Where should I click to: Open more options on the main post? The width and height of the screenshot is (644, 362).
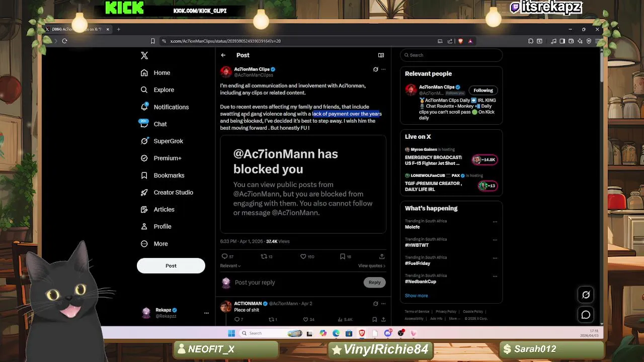tap(383, 69)
